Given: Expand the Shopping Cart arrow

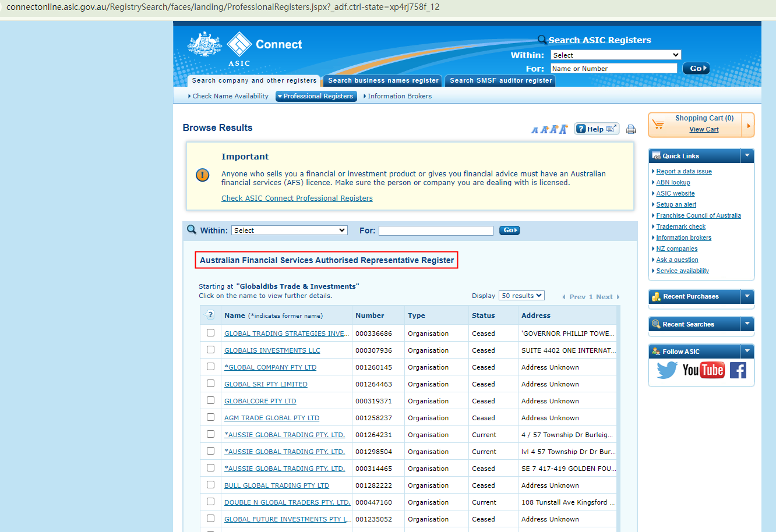Looking at the screenshot, I should pos(748,125).
